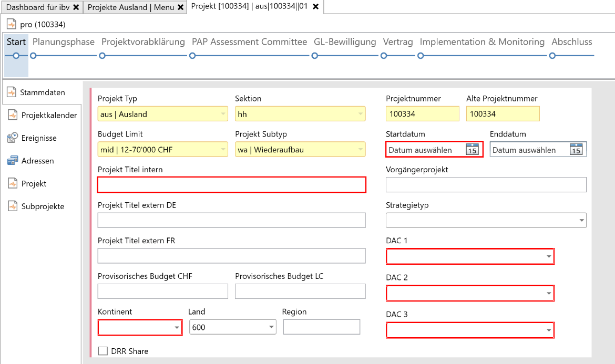
Task: Switch to the Stammdaten tab
Action: pos(42,92)
